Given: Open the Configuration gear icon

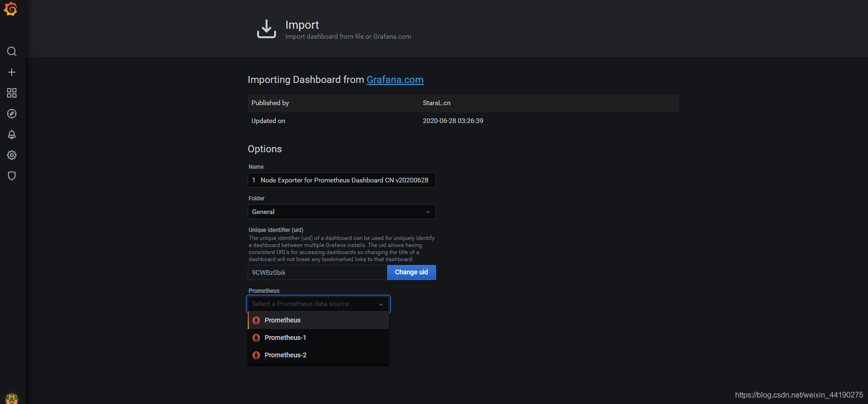Looking at the screenshot, I should [12, 155].
